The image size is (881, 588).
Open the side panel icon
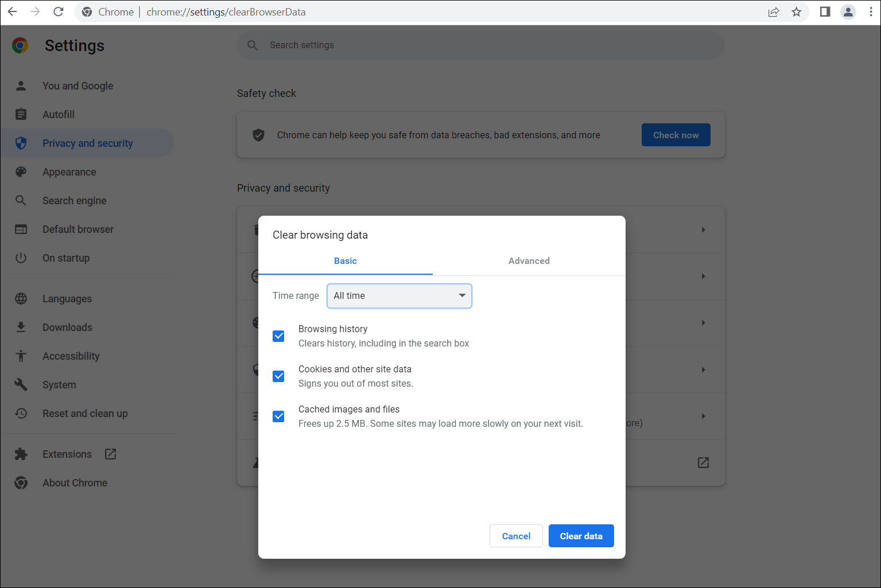click(x=825, y=11)
